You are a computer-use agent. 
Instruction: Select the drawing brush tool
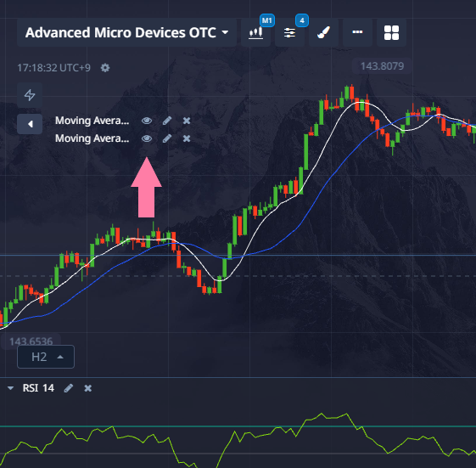323,32
